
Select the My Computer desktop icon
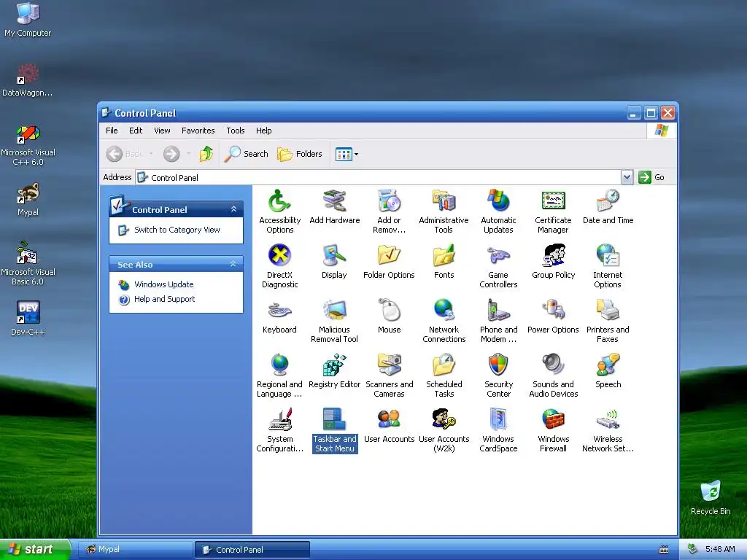pyautogui.click(x=28, y=20)
